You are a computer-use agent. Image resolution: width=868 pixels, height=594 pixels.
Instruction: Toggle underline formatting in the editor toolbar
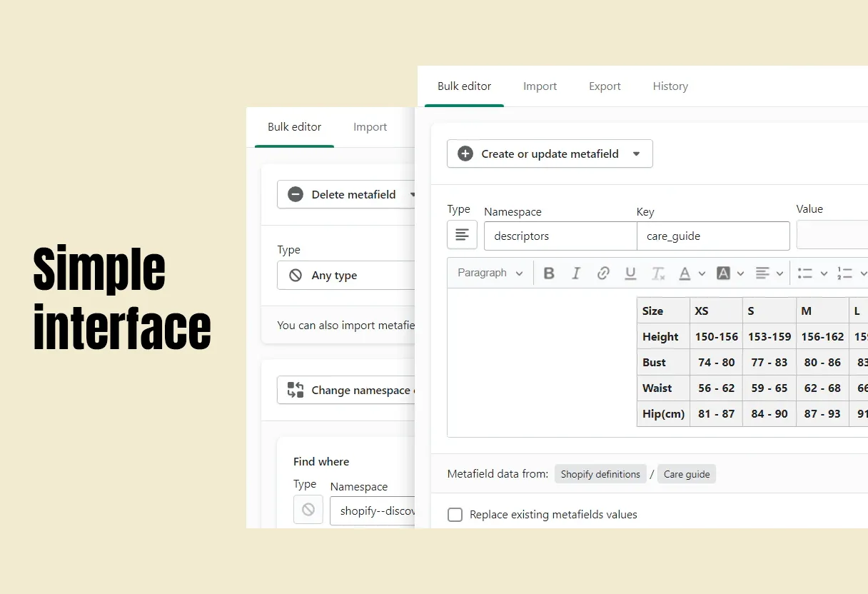[x=630, y=273]
